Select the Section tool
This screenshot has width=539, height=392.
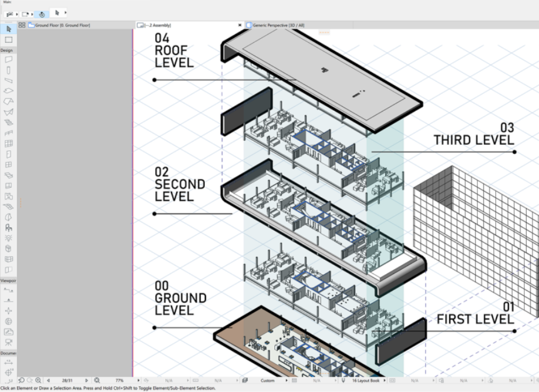pyautogui.click(x=9, y=290)
